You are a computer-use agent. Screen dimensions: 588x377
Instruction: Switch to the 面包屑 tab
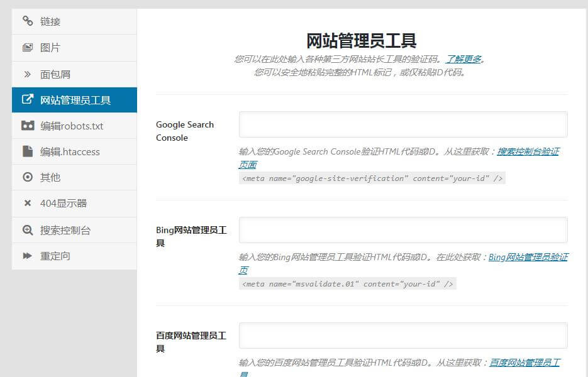click(55, 74)
